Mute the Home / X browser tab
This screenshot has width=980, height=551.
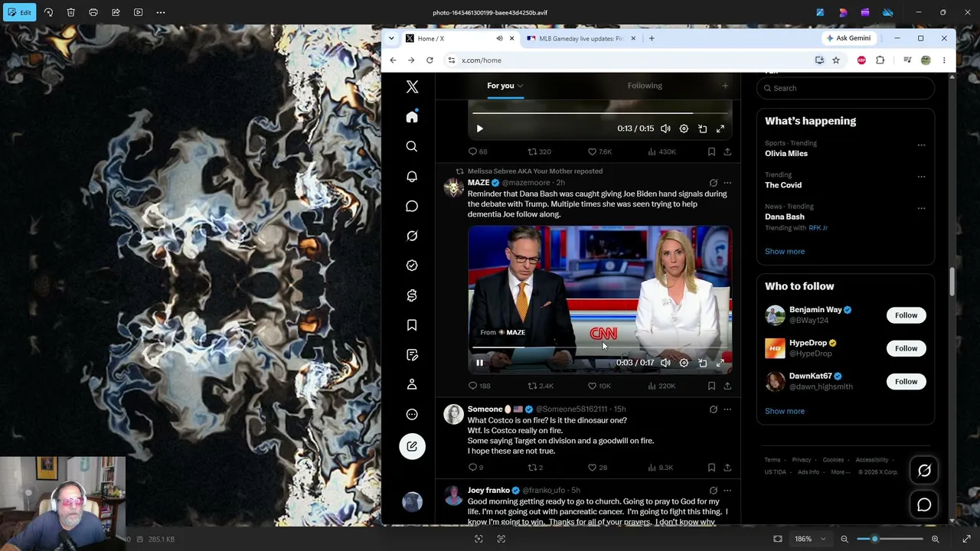coord(499,38)
